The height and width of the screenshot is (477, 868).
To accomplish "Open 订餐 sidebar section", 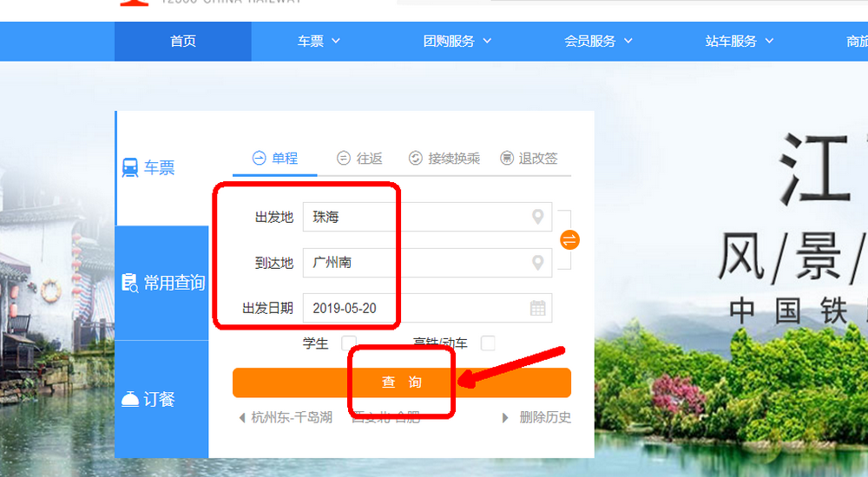I will (161, 399).
